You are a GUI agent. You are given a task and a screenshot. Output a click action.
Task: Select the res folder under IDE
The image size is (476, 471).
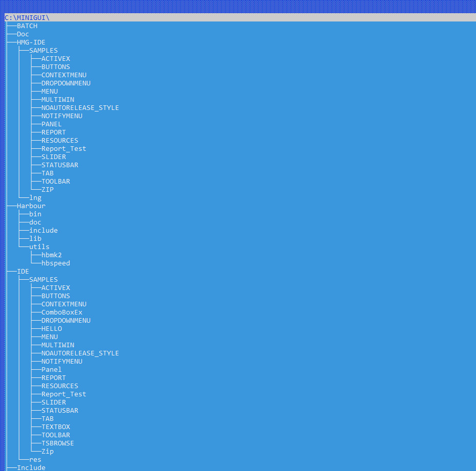[35, 460]
